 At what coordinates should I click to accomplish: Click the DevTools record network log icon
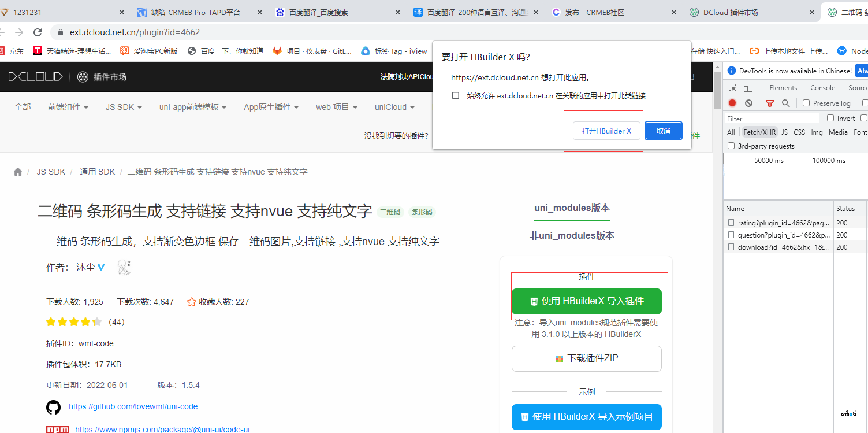732,103
